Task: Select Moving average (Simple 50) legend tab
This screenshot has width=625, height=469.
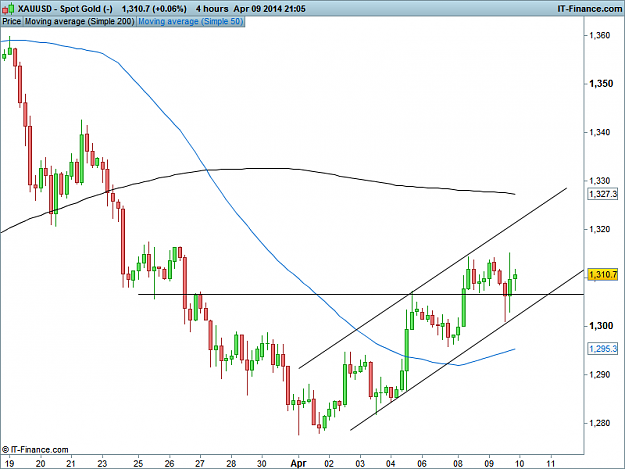Action: [191, 22]
